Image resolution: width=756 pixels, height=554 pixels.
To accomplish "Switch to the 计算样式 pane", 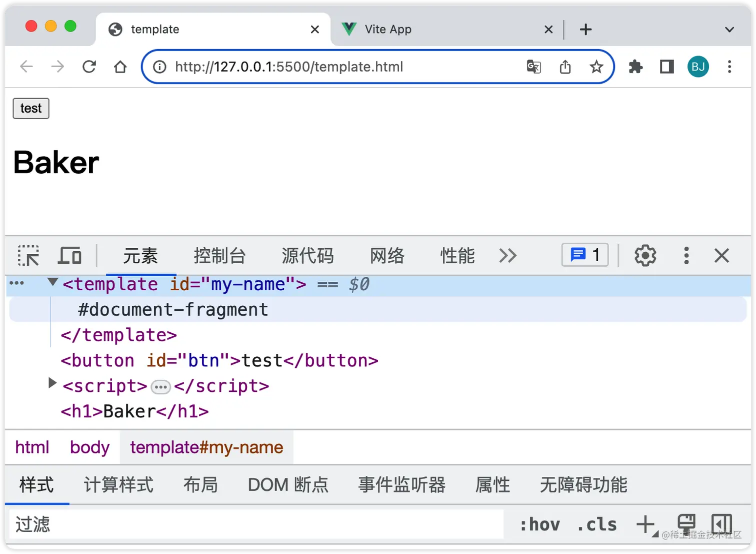I will point(119,485).
